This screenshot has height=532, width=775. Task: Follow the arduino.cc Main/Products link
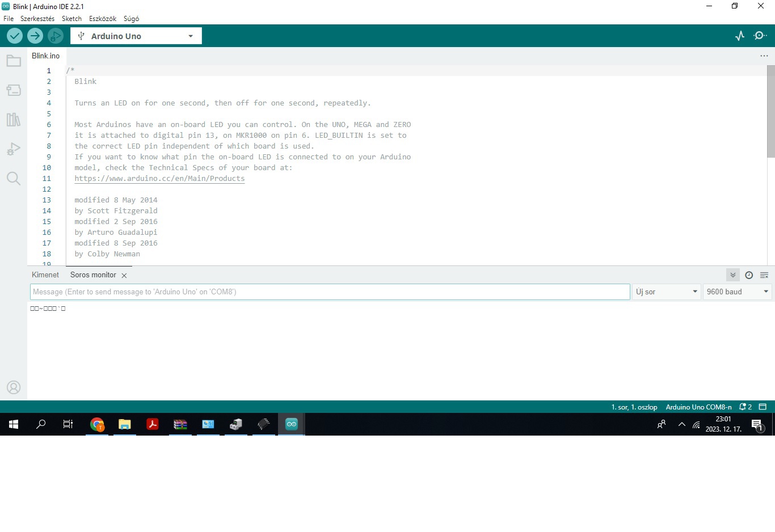[159, 178]
